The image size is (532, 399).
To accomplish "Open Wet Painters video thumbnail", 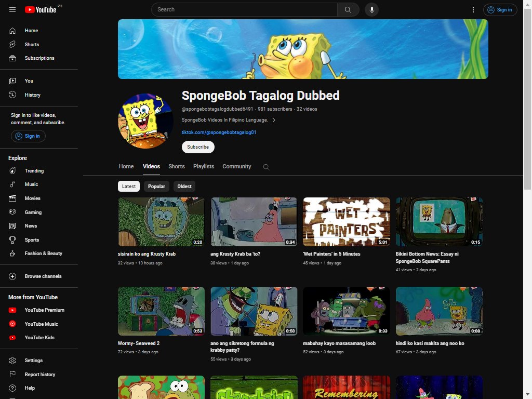I will coord(347,222).
